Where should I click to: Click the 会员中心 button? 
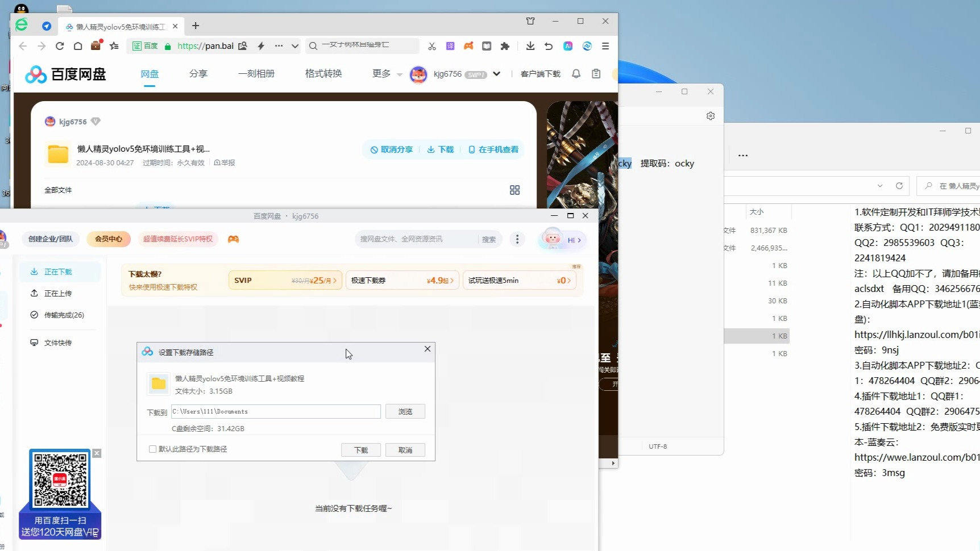click(109, 239)
